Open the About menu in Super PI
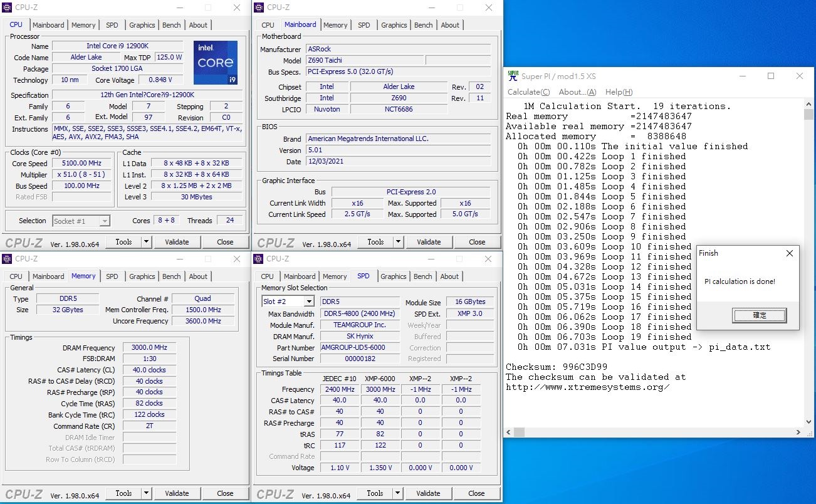This screenshot has height=504, width=816. coord(577,92)
